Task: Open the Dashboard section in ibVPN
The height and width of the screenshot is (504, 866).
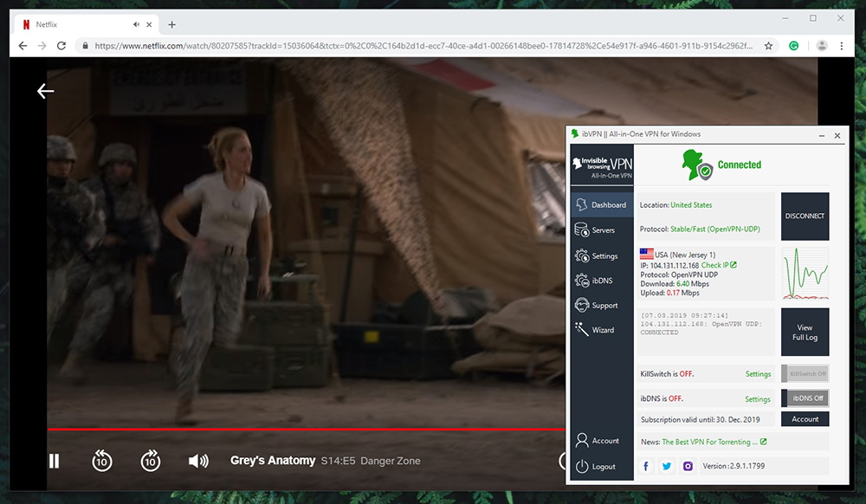Action: pos(602,204)
